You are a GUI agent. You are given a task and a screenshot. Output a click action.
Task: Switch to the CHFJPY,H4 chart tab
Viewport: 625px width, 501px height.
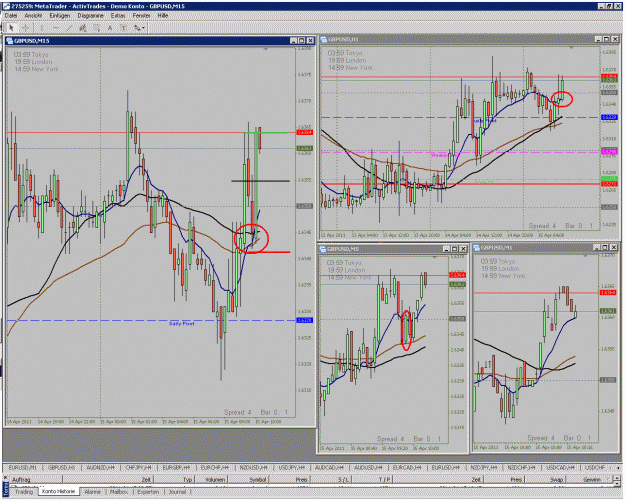tap(138, 468)
